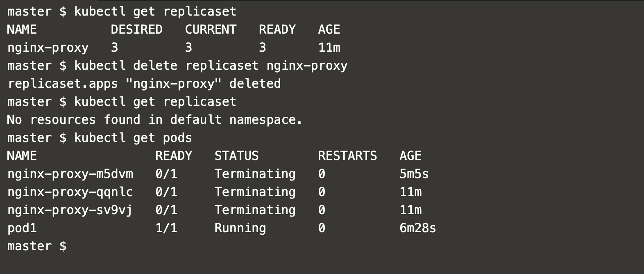This screenshot has width=644, height=274.
Task: Click the 5m5s age of nginx-proxy-m5dvm
Action: (414, 174)
